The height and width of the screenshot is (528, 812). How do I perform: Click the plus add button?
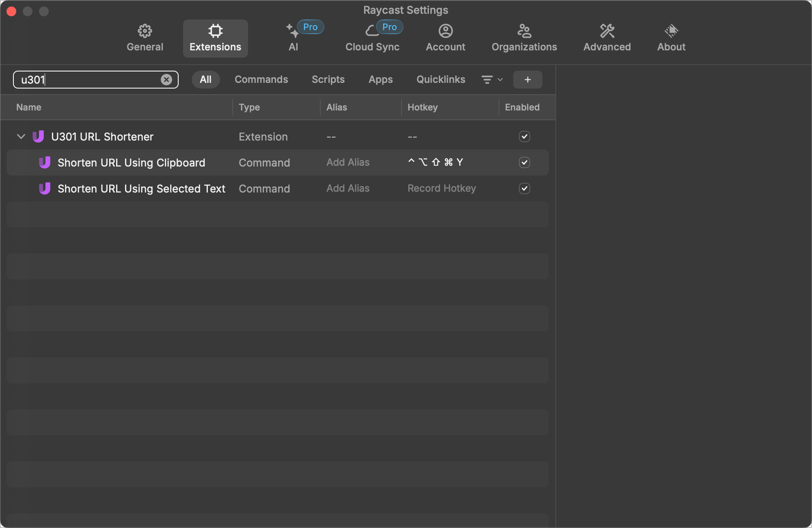point(527,80)
